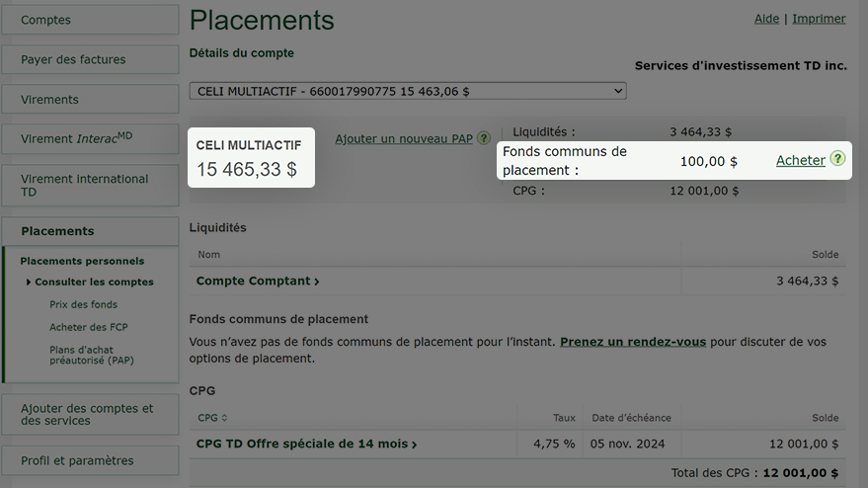Expand Consulter les comptes triangle item
This screenshot has height=488, width=868.
89,282
